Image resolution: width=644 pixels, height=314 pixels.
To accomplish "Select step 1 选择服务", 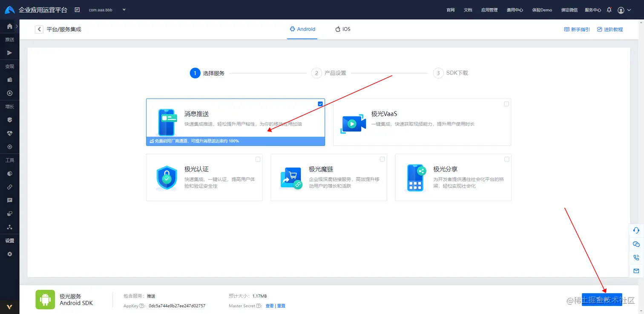I will [x=207, y=73].
